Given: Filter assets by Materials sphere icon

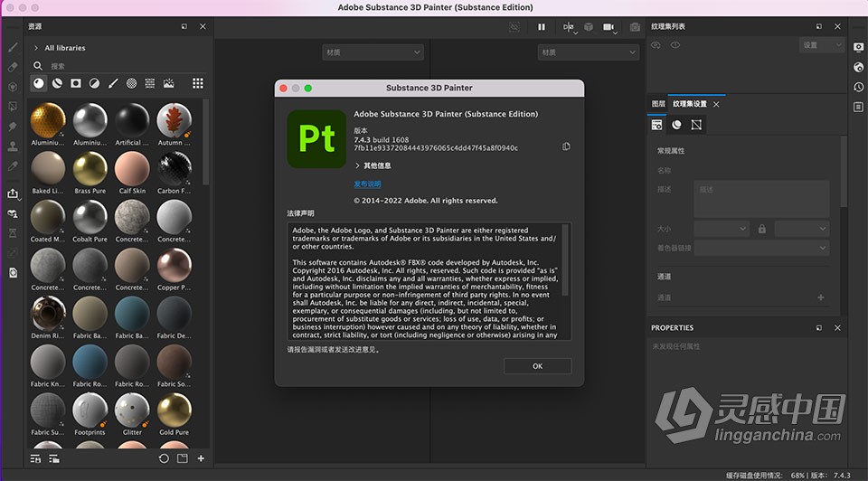Looking at the screenshot, I should pyautogui.click(x=38, y=83).
